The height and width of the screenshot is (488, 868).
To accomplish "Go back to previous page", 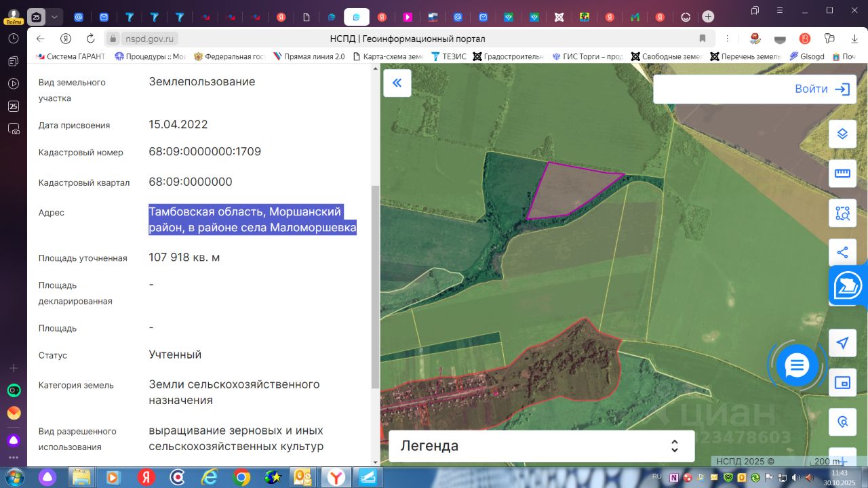I will coord(40,39).
